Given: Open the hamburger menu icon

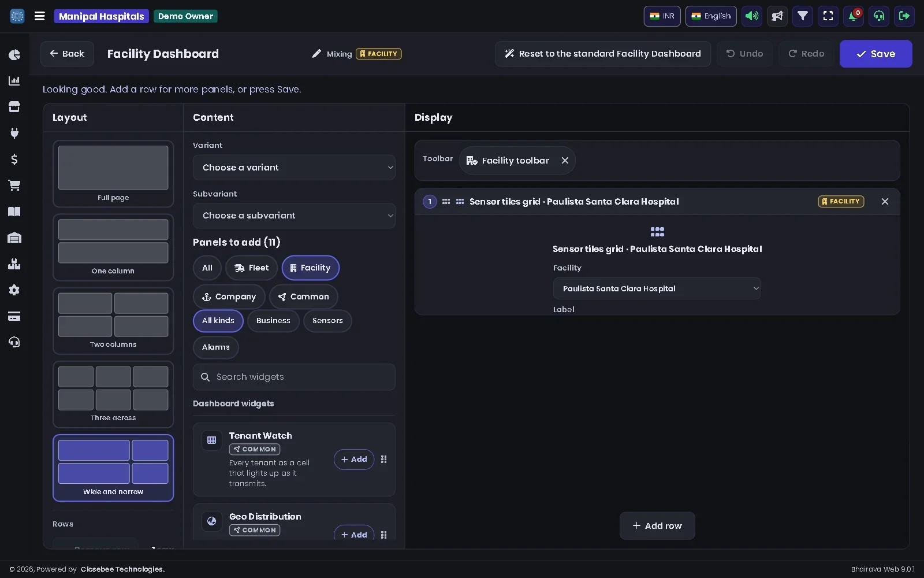Looking at the screenshot, I should point(40,16).
